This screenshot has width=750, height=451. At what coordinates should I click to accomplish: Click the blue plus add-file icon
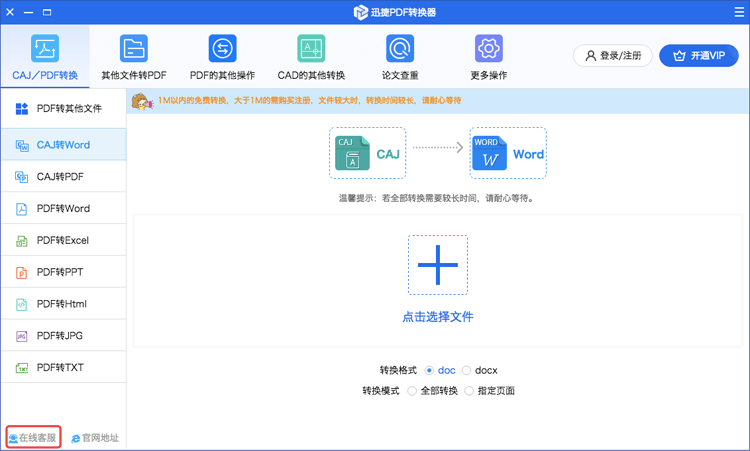click(438, 265)
